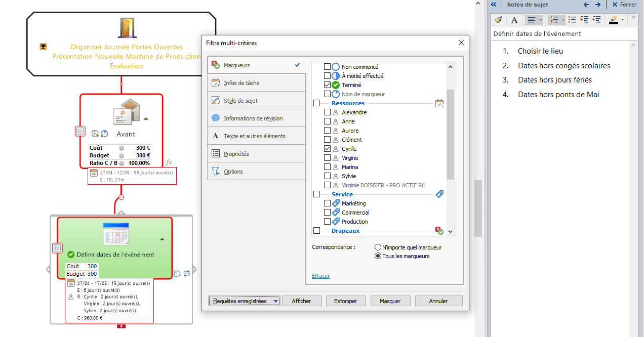Enable the Non commencé checkbox
The height and width of the screenshot is (337, 644).
coord(327,67)
